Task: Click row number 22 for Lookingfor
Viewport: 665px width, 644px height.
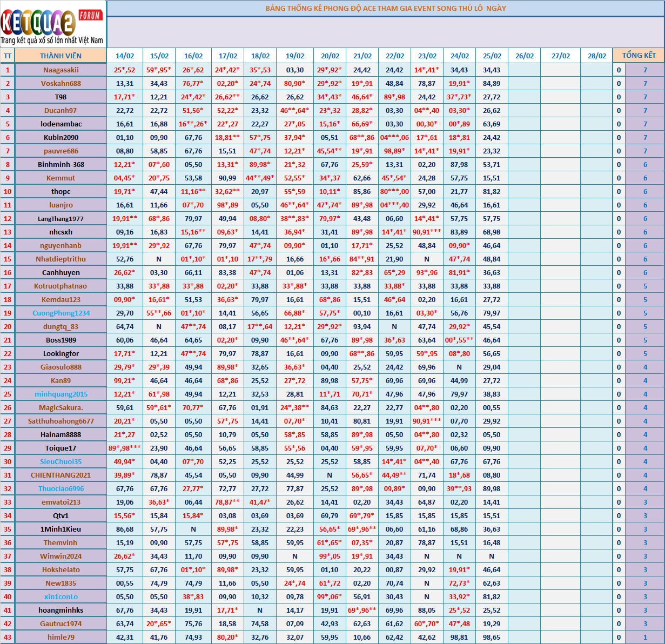Action: [8, 353]
